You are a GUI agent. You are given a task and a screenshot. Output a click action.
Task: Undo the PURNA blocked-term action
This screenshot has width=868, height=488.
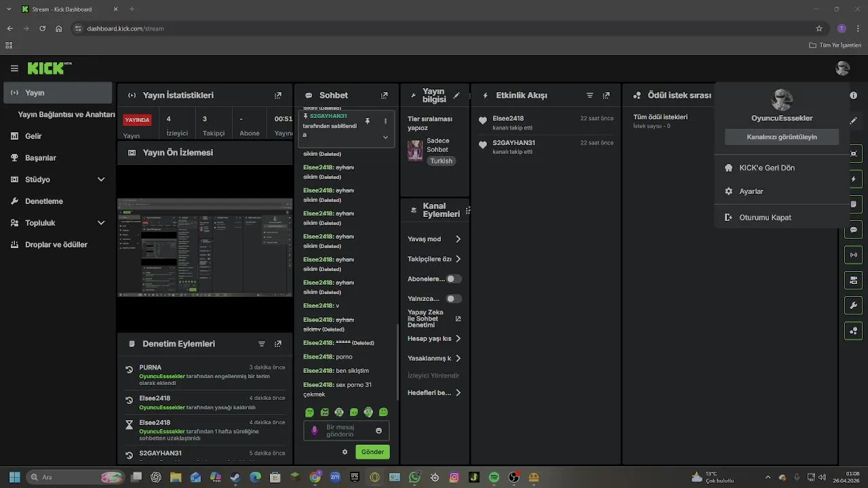click(129, 370)
